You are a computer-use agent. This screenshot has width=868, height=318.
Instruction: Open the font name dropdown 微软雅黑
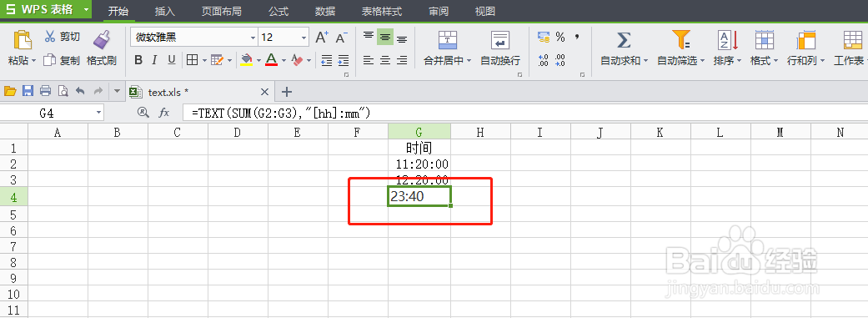(253, 38)
